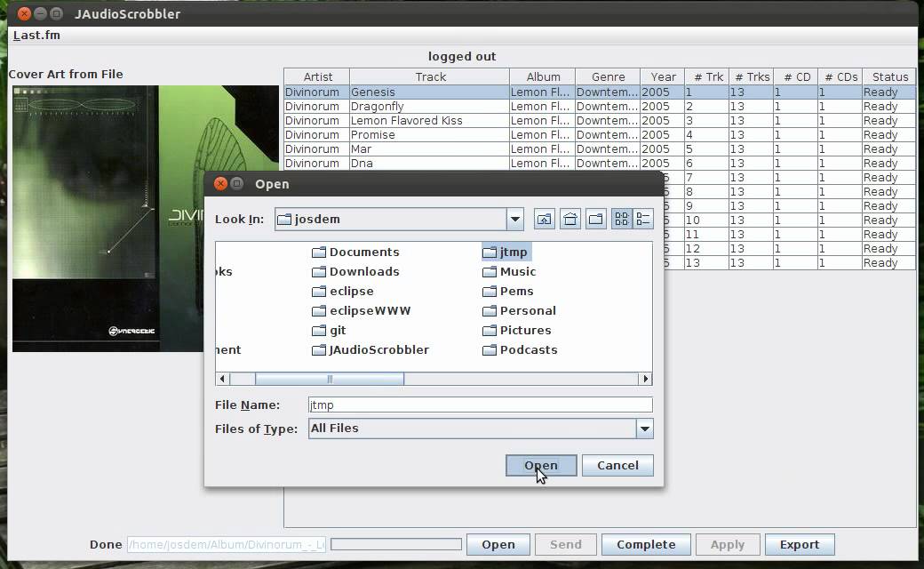
Task: Click the main window's Open button
Action: point(498,544)
